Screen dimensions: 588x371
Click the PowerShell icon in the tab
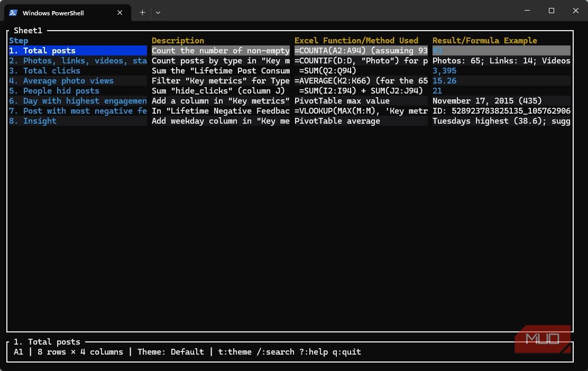13,13
